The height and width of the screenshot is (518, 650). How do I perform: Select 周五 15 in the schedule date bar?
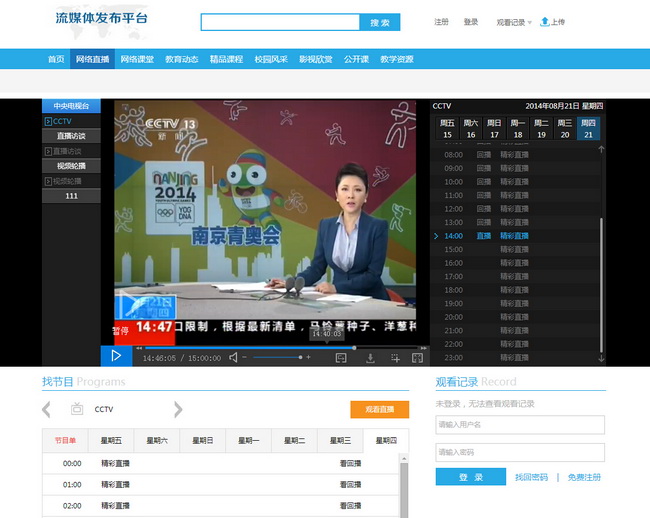tap(447, 128)
